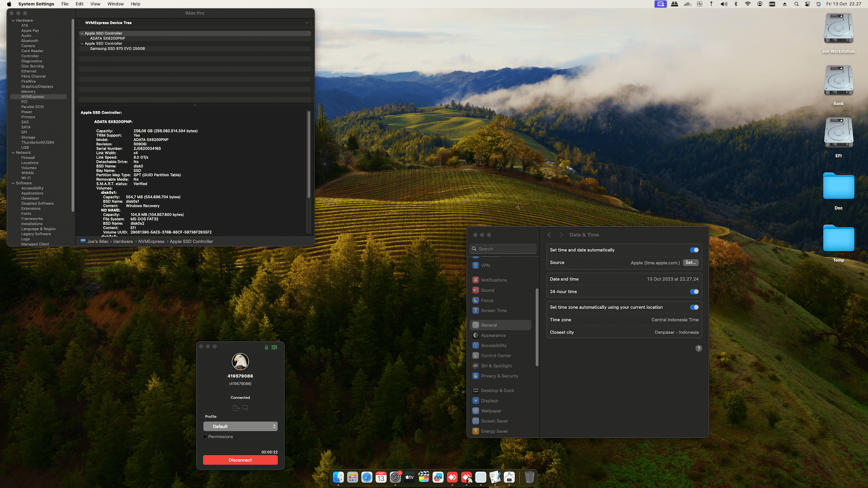Open Apple TV app in Dock

point(410,477)
